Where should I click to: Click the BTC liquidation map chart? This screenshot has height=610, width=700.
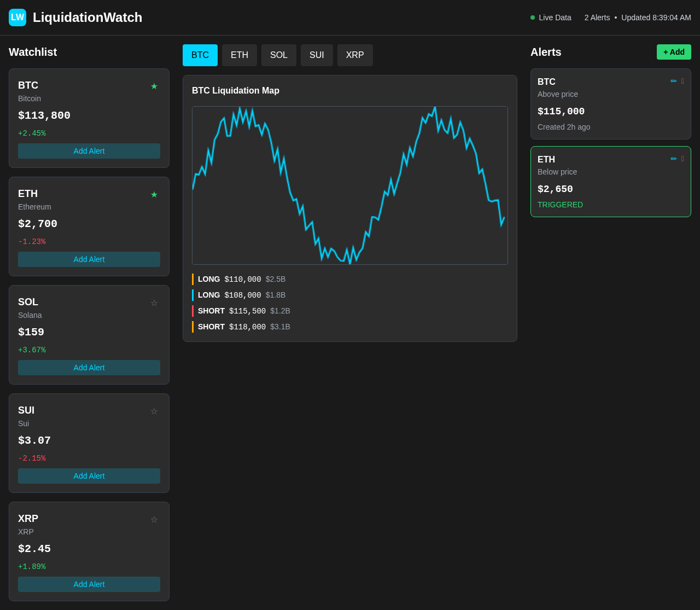coord(350,185)
